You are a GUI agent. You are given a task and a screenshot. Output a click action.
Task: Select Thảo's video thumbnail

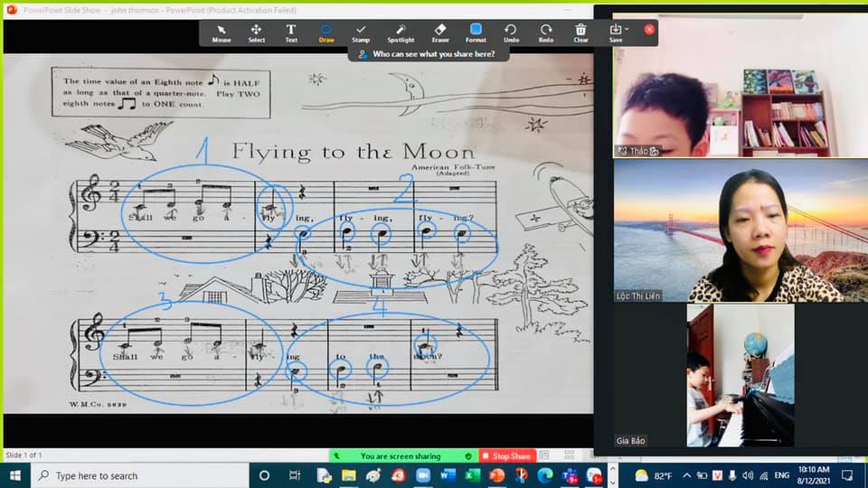[x=740, y=85]
